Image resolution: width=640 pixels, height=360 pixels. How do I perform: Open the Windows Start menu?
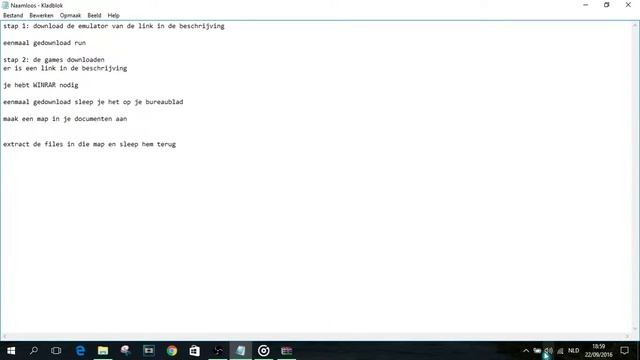pos(11,351)
